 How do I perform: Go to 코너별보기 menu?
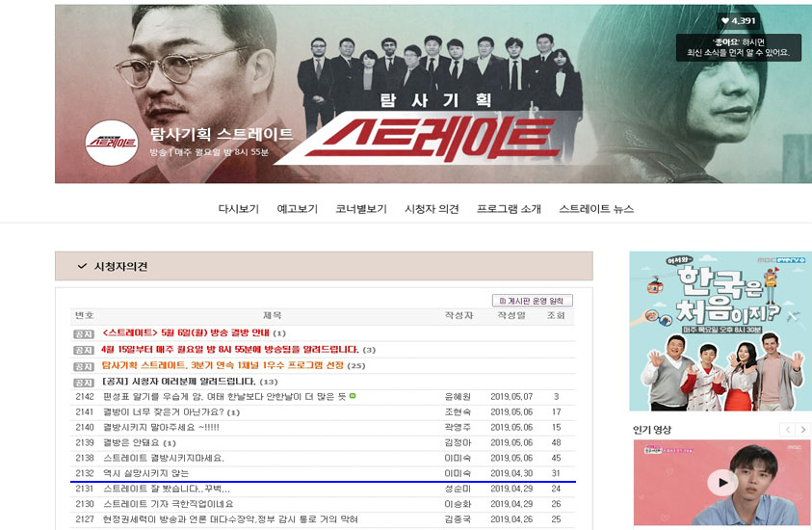361,209
